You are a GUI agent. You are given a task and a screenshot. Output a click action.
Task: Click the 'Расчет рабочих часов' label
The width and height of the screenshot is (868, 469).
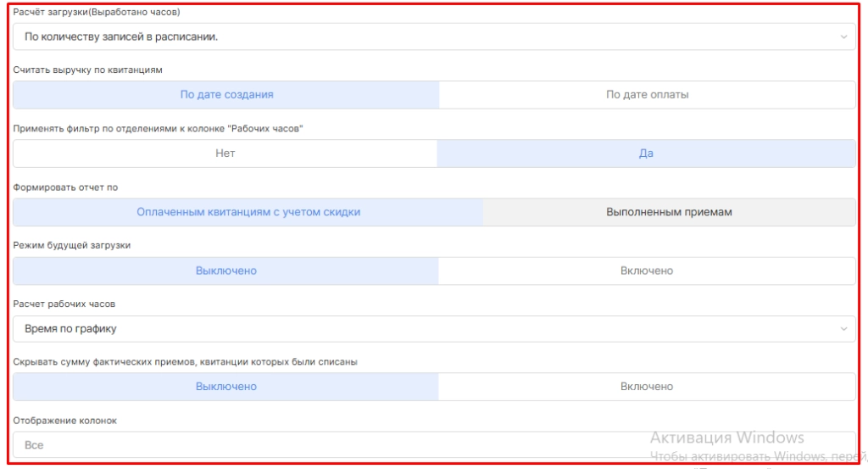[x=64, y=304]
